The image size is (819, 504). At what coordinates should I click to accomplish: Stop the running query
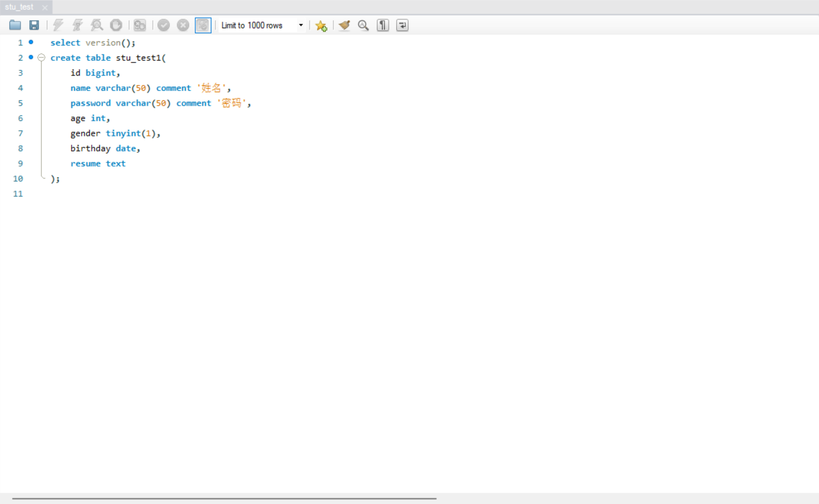(116, 25)
